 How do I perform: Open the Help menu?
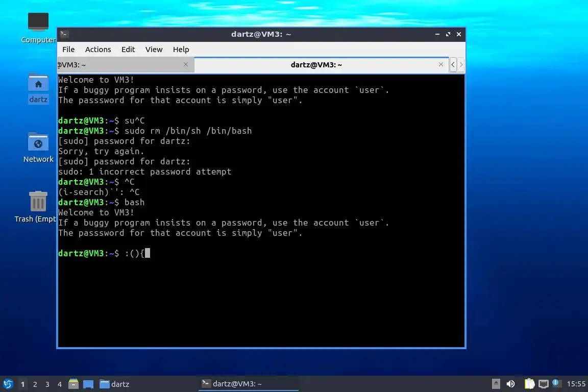point(181,50)
